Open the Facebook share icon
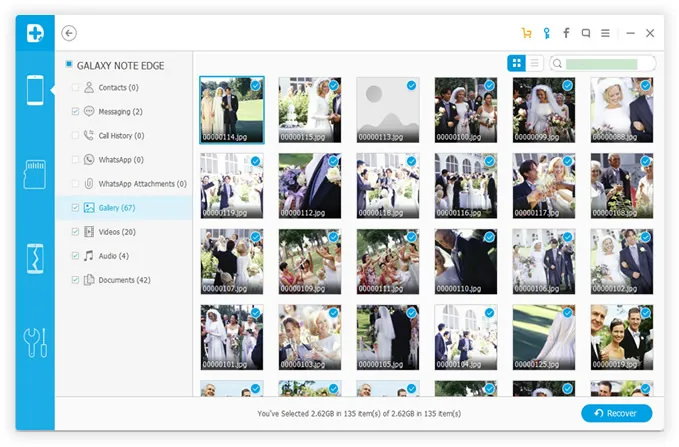Image resolution: width=679 pixels, height=447 pixels. (x=567, y=33)
